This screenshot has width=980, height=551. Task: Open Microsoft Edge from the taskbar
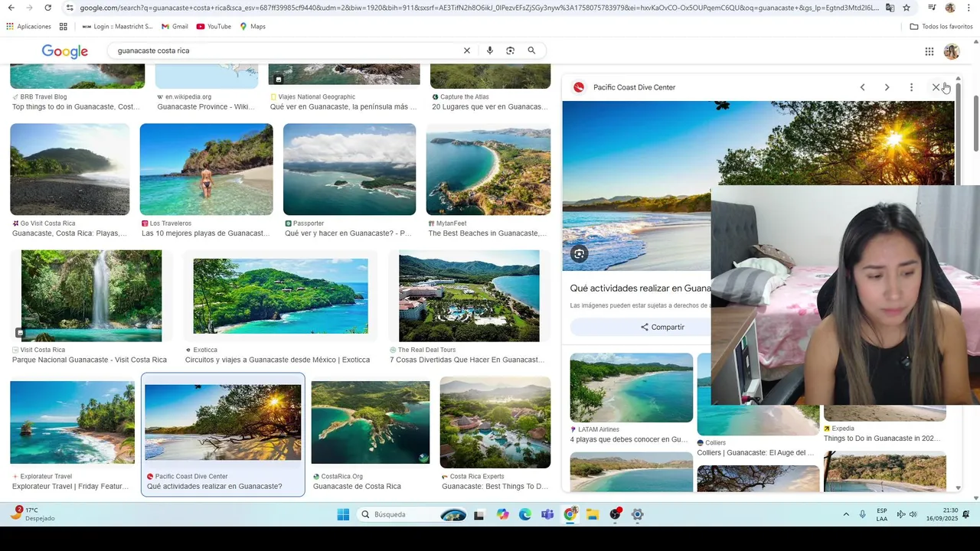pyautogui.click(x=525, y=514)
